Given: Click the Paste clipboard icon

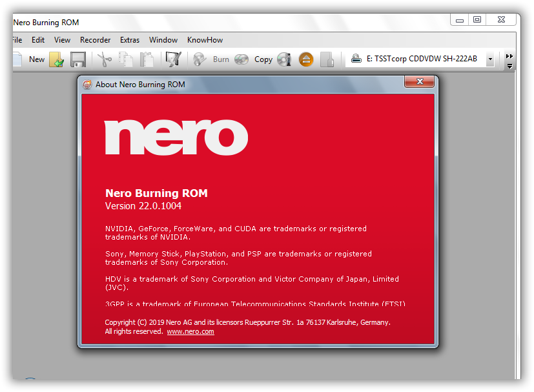Looking at the screenshot, I should tap(147, 59).
